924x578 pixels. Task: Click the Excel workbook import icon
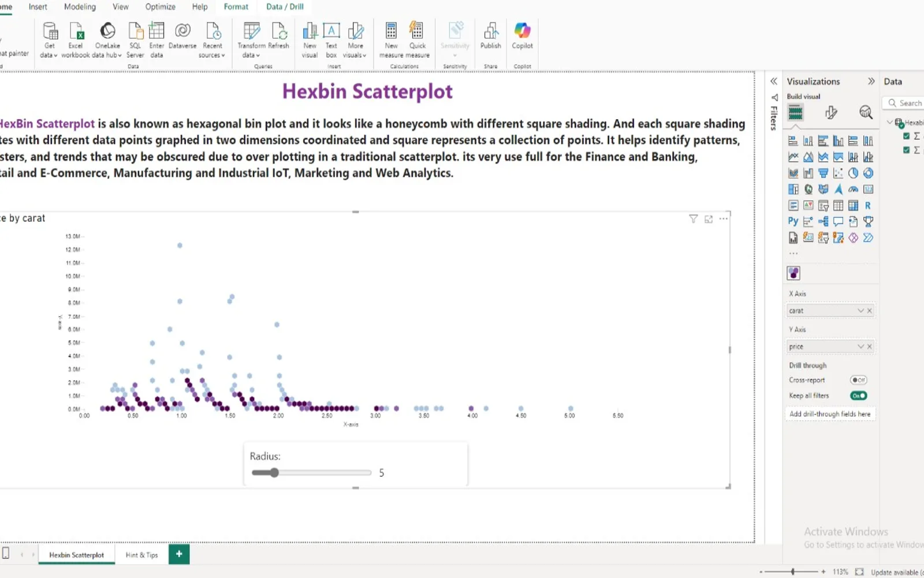click(76, 39)
